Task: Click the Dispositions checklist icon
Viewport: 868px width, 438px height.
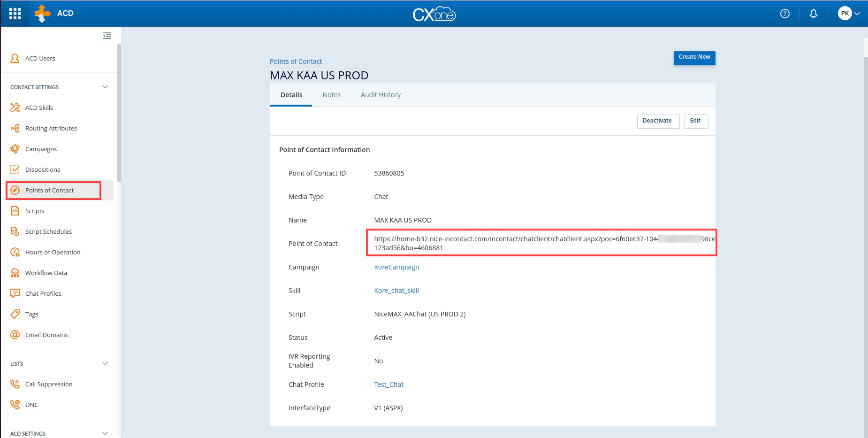Action: [x=15, y=169]
